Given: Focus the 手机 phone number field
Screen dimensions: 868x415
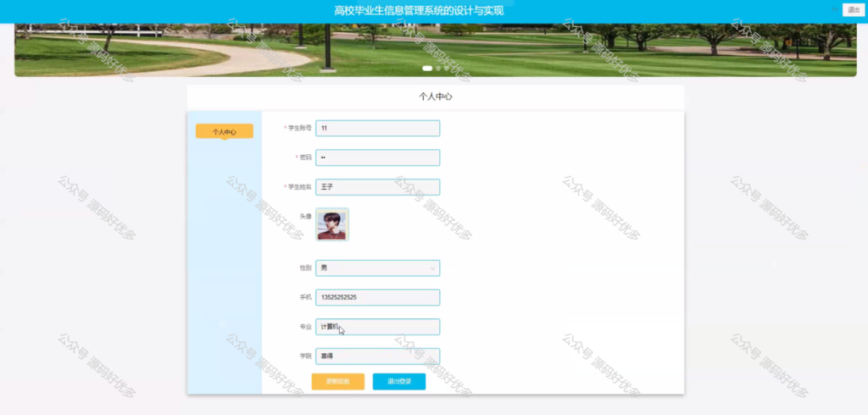Looking at the screenshot, I should tap(377, 297).
